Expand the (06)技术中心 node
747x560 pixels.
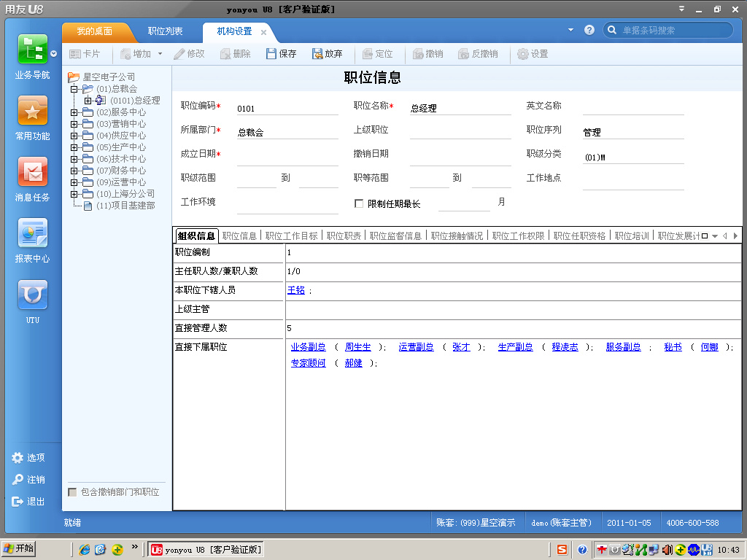(74, 159)
